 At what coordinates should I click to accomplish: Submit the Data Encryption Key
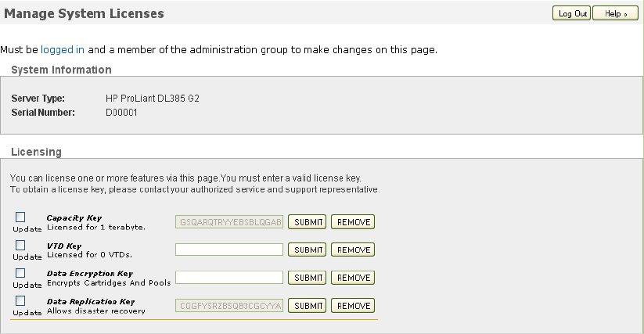coord(308,278)
